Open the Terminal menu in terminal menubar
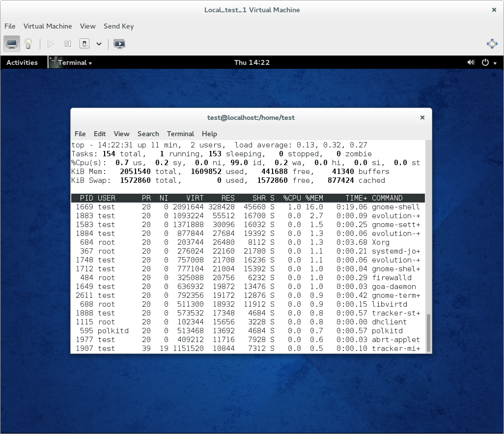This screenshot has width=504, height=434. (x=180, y=134)
